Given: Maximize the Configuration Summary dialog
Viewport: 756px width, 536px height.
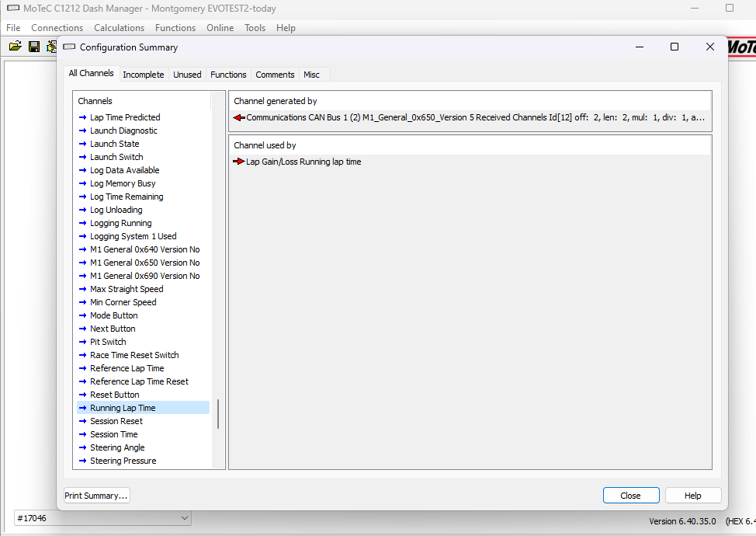Looking at the screenshot, I should [675, 47].
